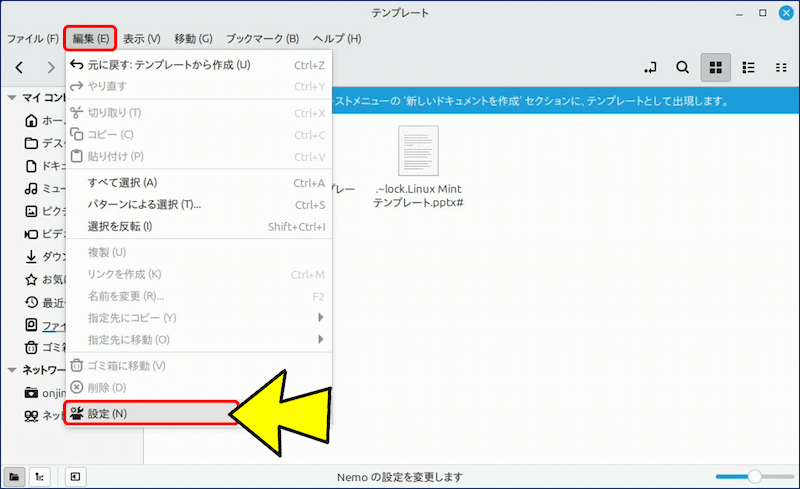Select the .~lock.Linux Mint テンプレート.pptx# file thumbnail
Viewport: 800px width, 489px height.
pyautogui.click(x=418, y=151)
